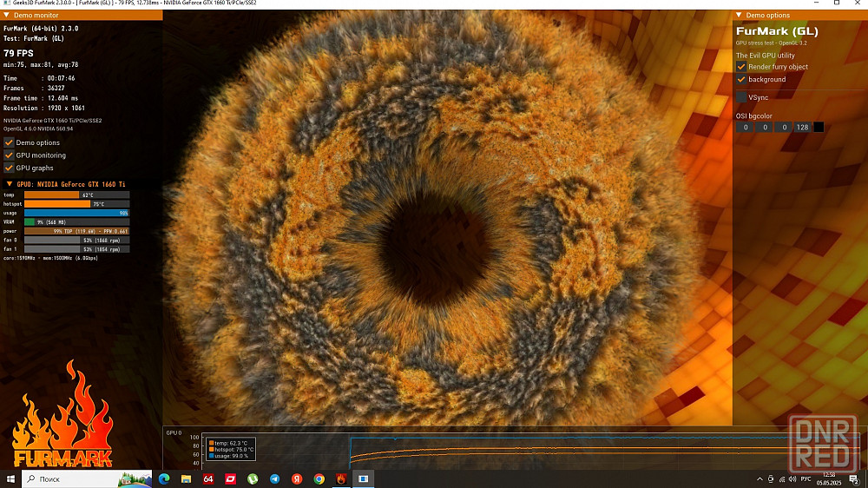The height and width of the screenshot is (488, 868).
Task: Uncheck the Demo options checkbox
Action: [x=9, y=142]
